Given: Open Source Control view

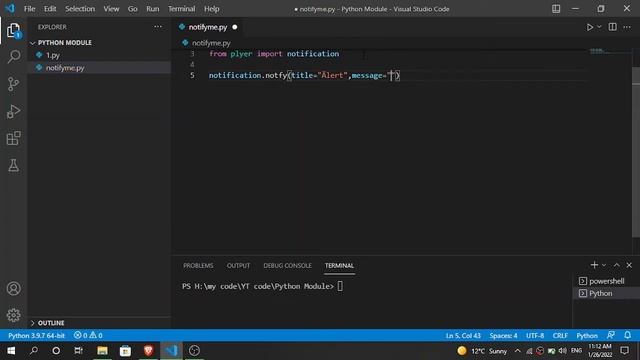Looking at the screenshot, I should pos(13,84).
